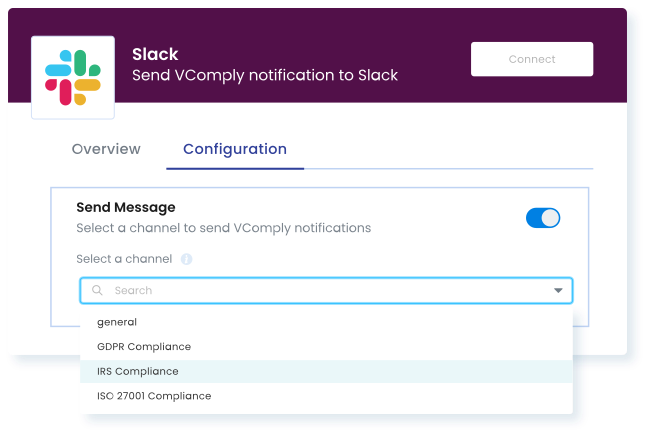
Task: Click the magnifier icon in the search box
Action: tap(97, 290)
